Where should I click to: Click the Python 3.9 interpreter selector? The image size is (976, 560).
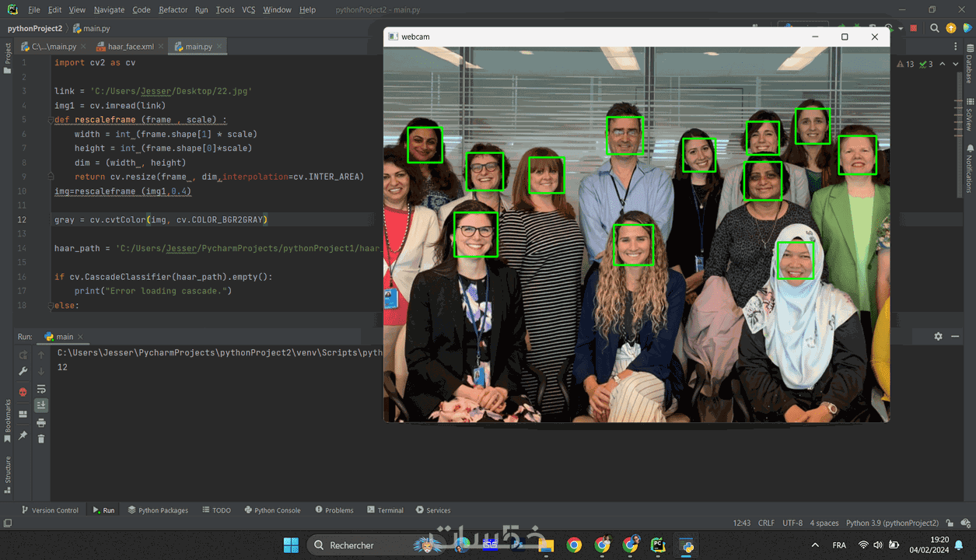click(892, 523)
